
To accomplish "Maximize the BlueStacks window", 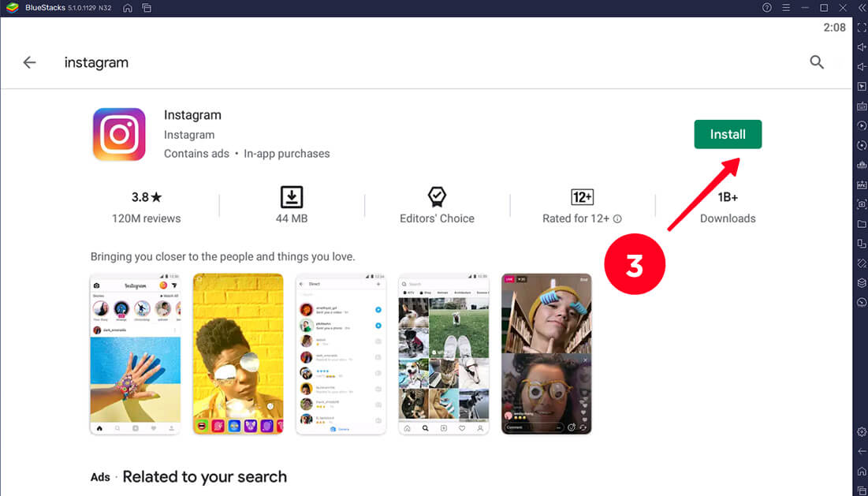I will [824, 8].
